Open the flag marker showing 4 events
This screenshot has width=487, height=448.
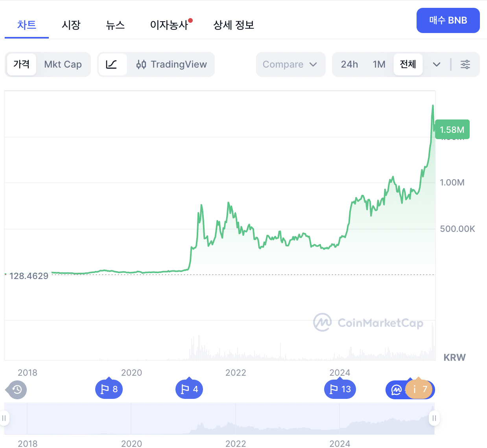pos(189,389)
